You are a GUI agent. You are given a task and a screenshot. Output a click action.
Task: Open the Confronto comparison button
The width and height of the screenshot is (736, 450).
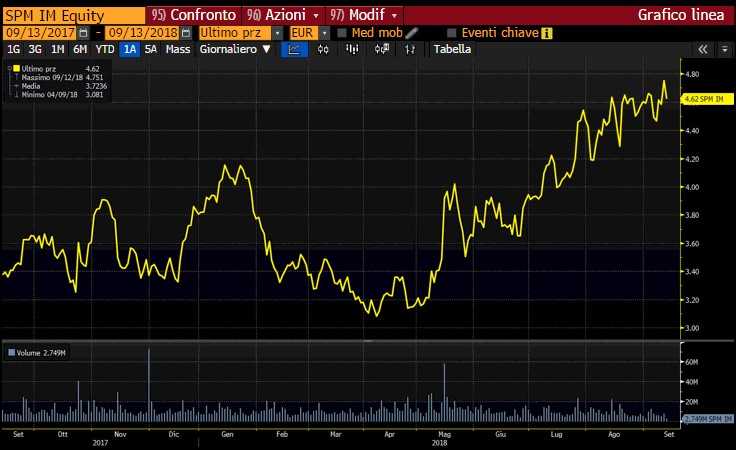194,15
